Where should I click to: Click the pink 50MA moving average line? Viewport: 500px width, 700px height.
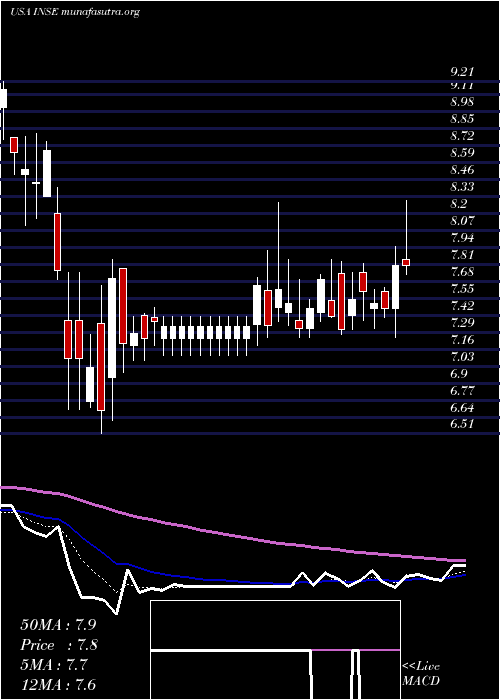tap(232, 535)
